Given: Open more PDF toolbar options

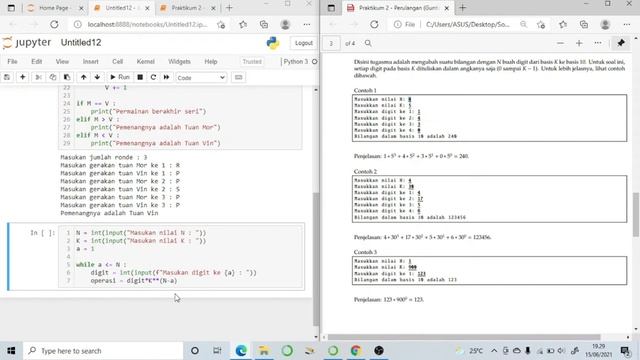Looking at the screenshot, I should (x=598, y=43).
